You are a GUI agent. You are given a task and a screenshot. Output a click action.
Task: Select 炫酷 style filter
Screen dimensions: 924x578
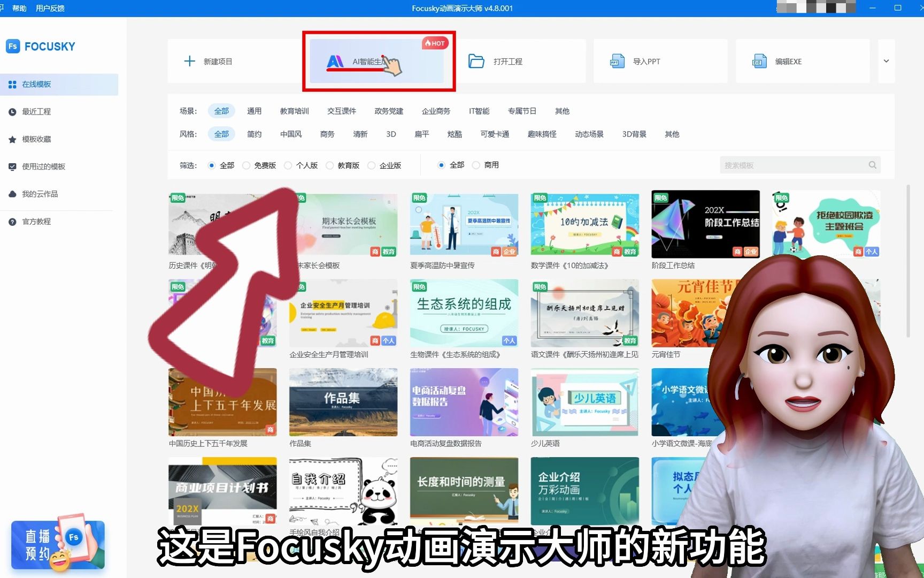(455, 134)
